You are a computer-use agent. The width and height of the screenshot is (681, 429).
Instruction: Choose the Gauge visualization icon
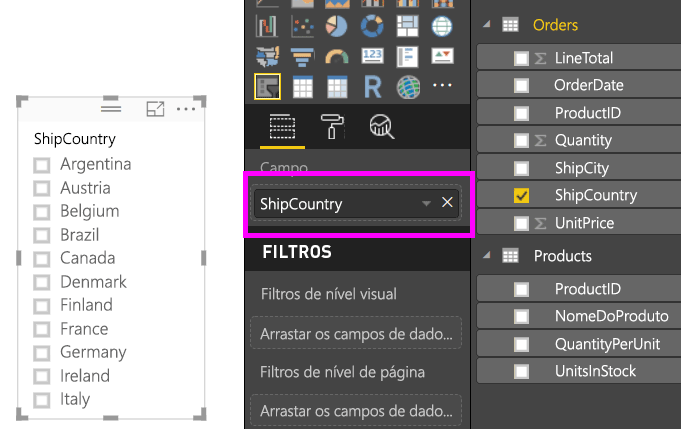(337, 57)
